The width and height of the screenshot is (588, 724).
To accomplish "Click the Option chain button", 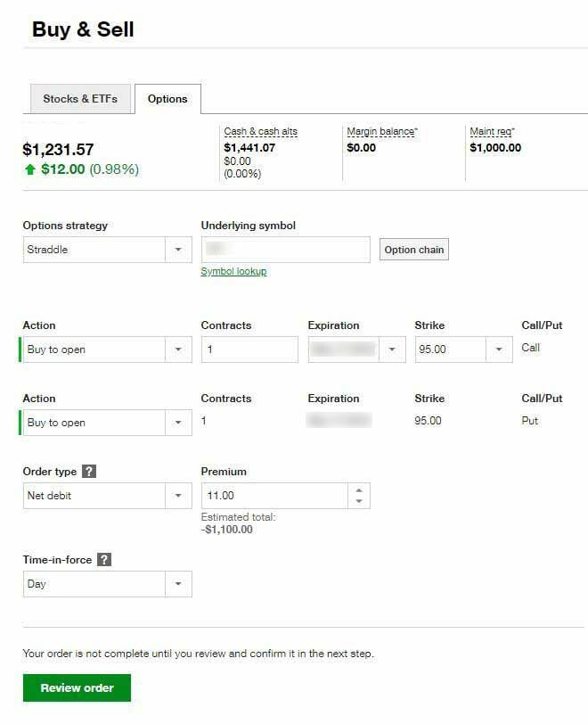I will (413, 250).
